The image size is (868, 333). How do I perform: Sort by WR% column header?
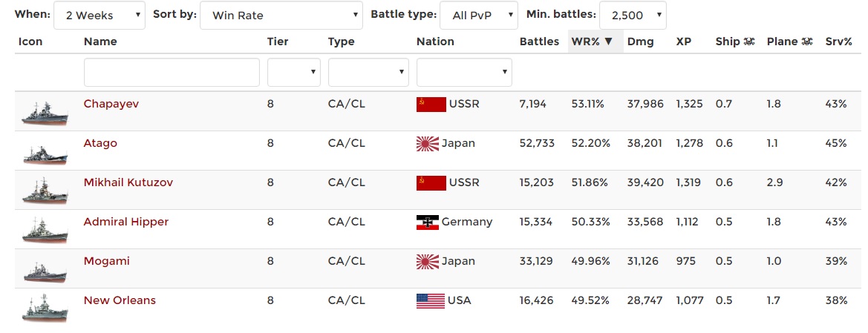591,42
